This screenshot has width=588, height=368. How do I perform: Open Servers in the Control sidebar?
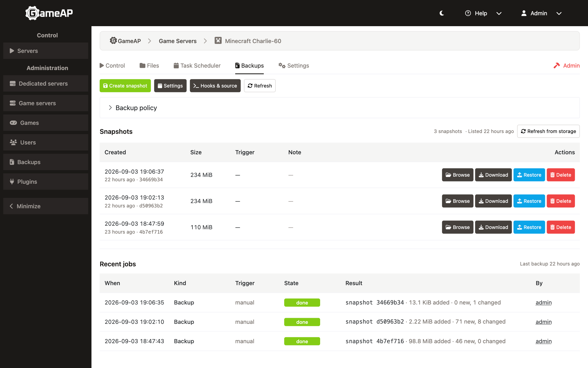tap(46, 51)
